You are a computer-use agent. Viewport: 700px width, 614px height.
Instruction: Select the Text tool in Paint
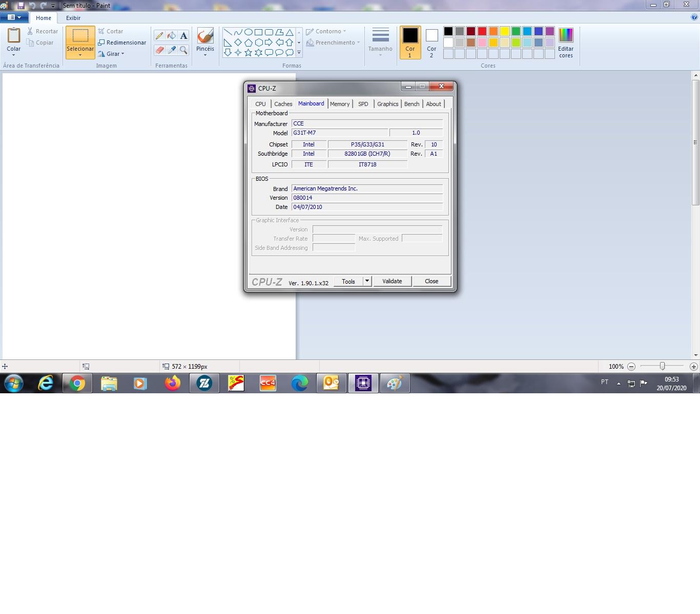(183, 36)
